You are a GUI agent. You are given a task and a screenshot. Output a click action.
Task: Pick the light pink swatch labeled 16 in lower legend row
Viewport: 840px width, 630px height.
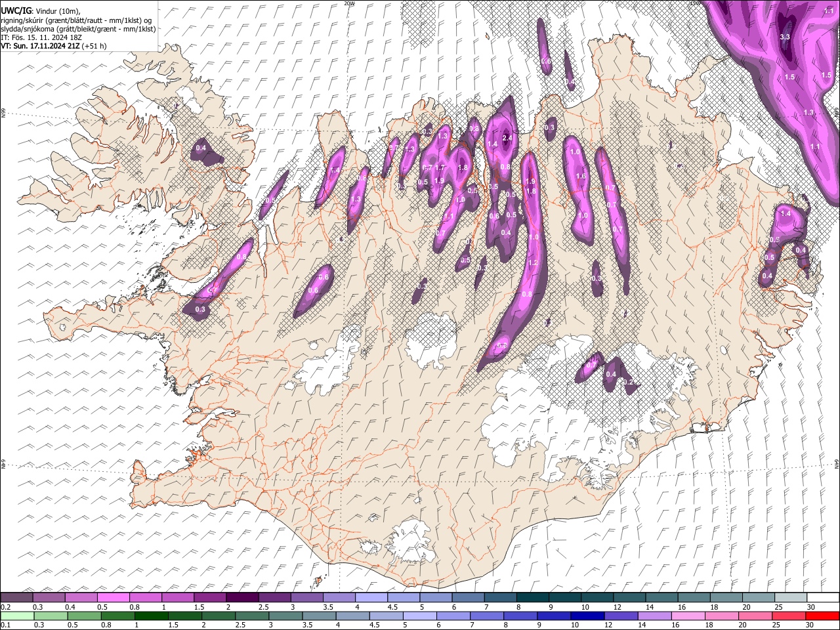pyautogui.click(x=688, y=616)
